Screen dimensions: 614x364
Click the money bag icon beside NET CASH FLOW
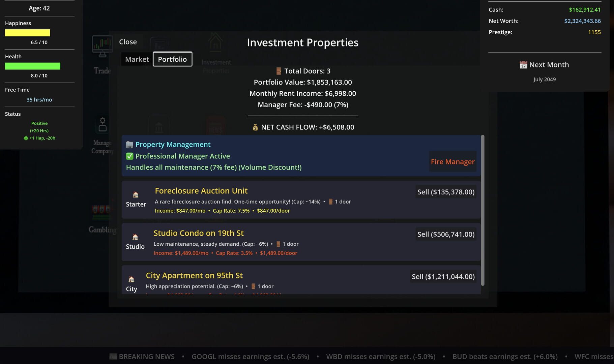coord(255,127)
